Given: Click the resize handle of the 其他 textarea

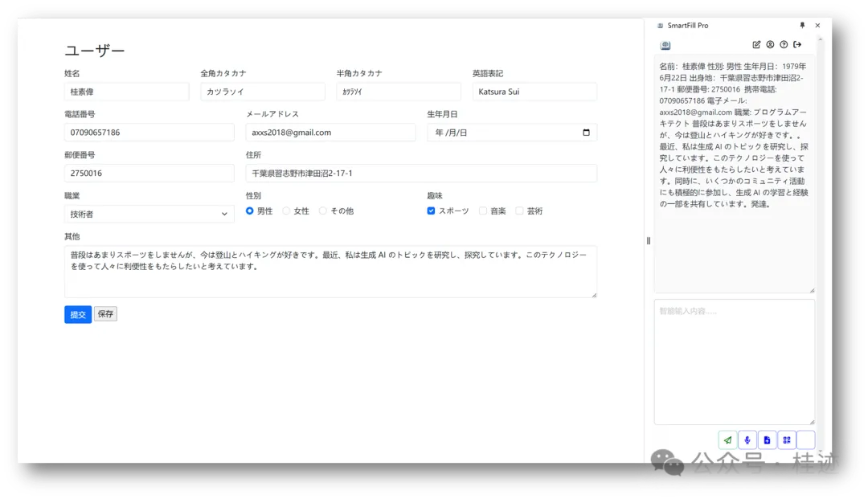Looking at the screenshot, I should pyautogui.click(x=594, y=296).
